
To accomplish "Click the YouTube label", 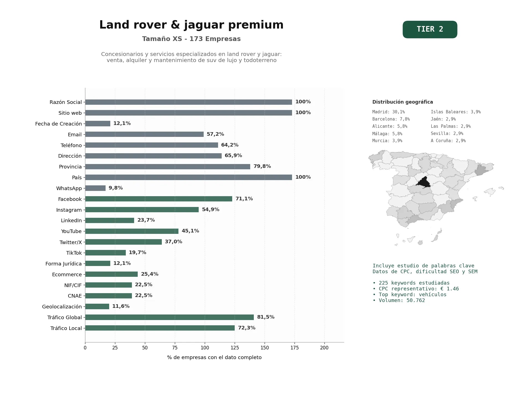I will pyautogui.click(x=71, y=231).
